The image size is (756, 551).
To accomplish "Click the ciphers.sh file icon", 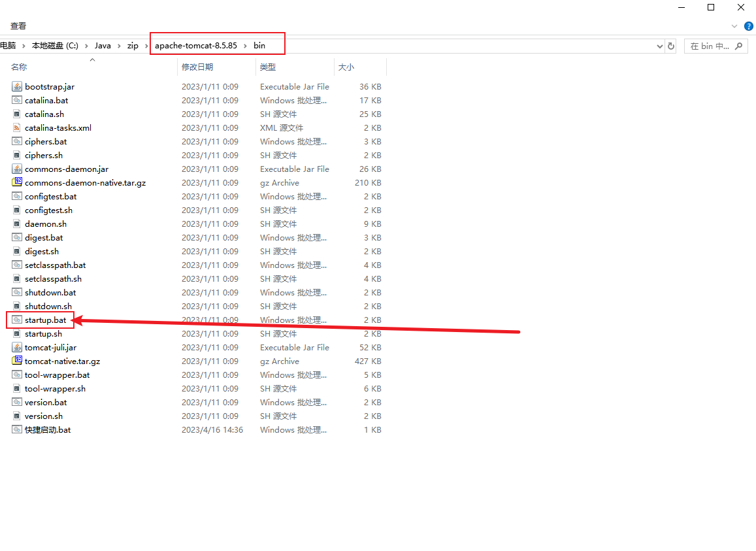I will pos(17,156).
